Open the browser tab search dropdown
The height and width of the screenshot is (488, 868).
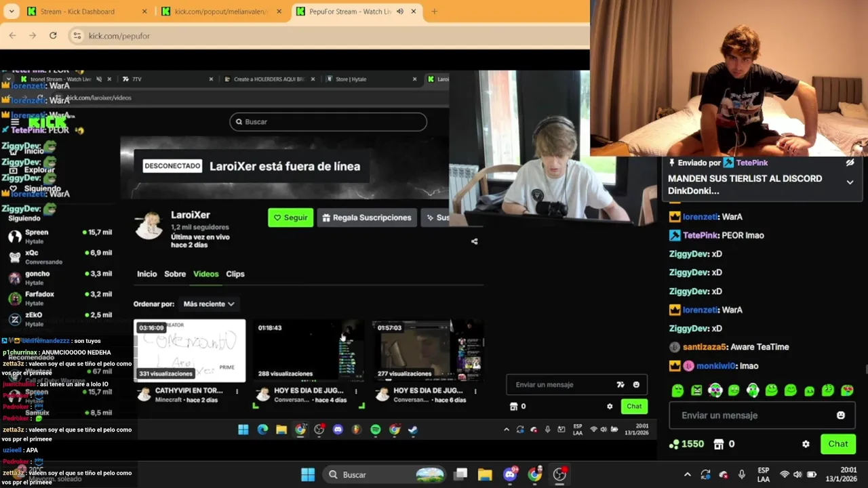(x=12, y=12)
